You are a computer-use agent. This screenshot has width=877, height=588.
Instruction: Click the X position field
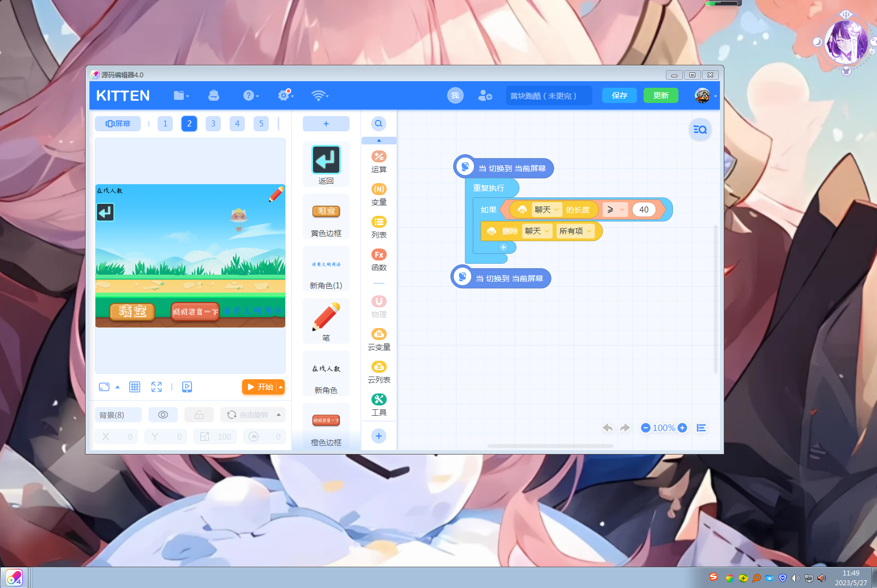pos(116,437)
